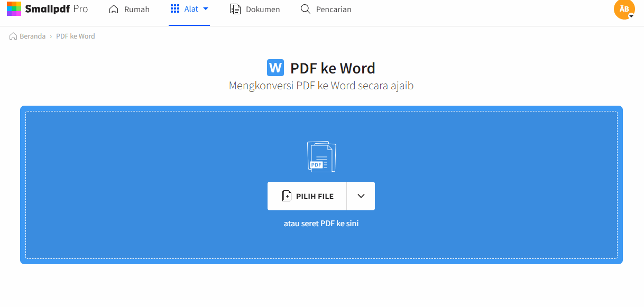The width and height of the screenshot is (644, 307).
Task: Open the AB user account avatar
Action: click(x=624, y=9)
